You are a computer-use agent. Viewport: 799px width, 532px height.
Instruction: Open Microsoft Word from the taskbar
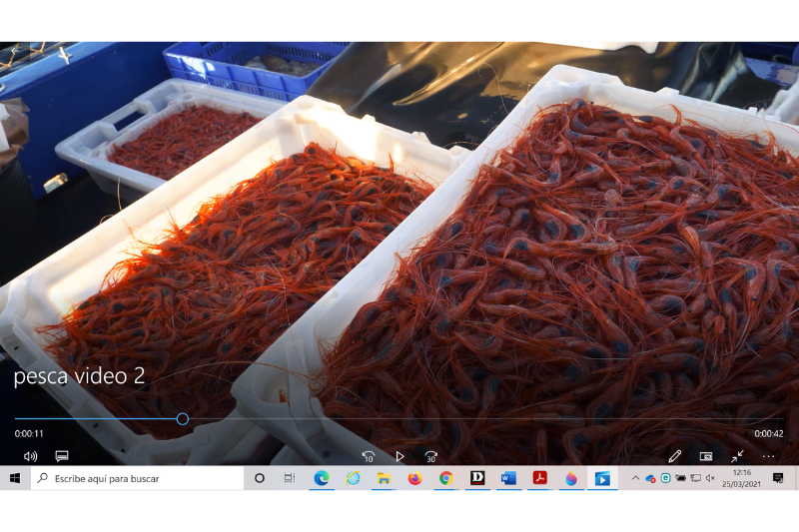pyautogui.click(x=508, y=479)
